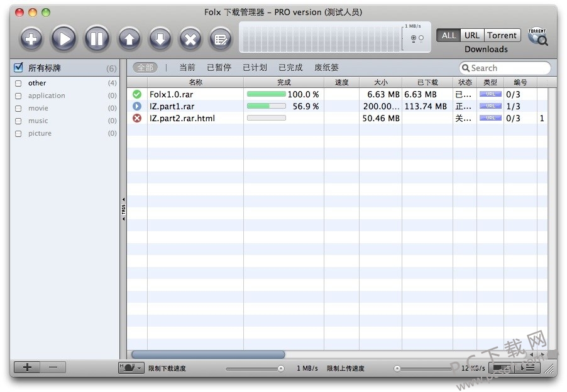Select the 废纸篓 filter tab
This screenshot has width=567, height=392.
click(326, 68)
